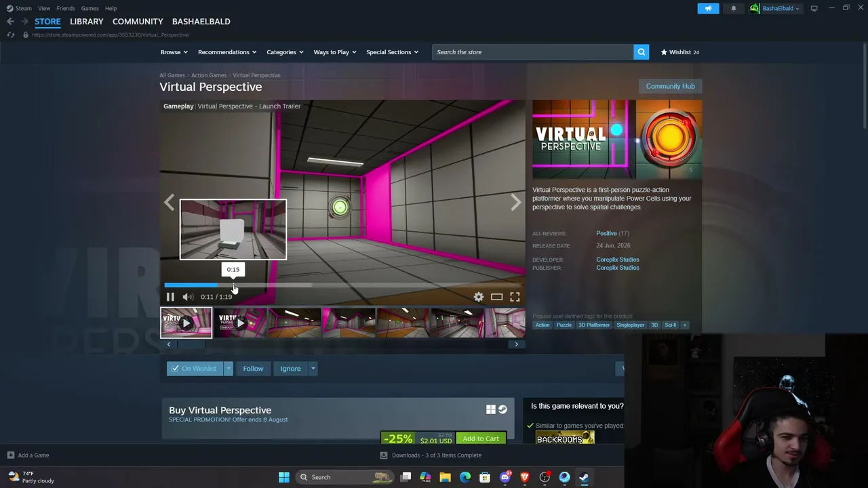Open Steam announcements megaphone icon
Image resolution: width=868 pixels, height=488 pixels.
click(708, 8)
